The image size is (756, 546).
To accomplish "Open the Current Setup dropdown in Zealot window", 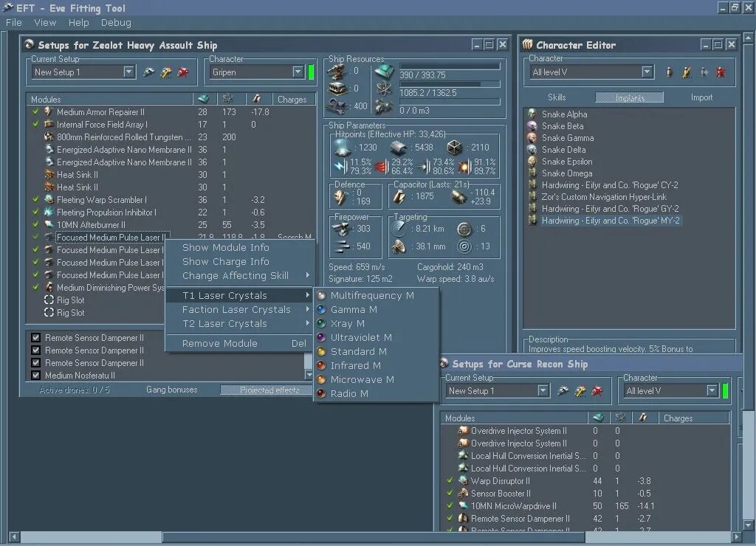I will [x=128, y=72].
